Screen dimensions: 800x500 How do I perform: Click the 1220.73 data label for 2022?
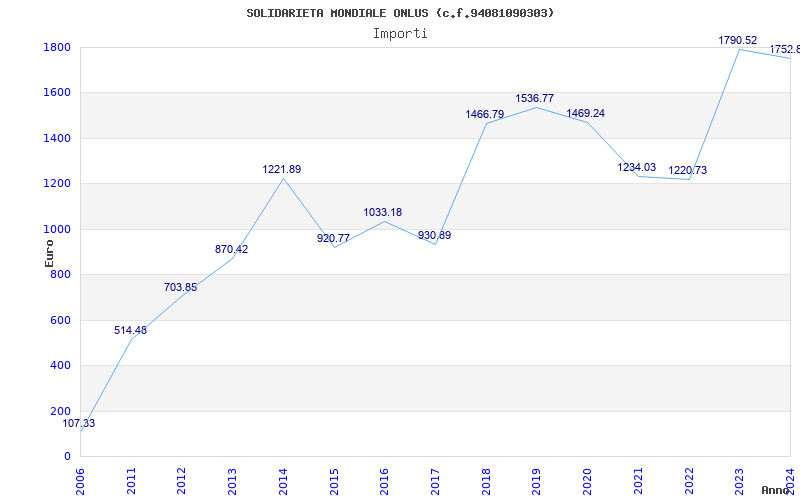tap(687, 170)
